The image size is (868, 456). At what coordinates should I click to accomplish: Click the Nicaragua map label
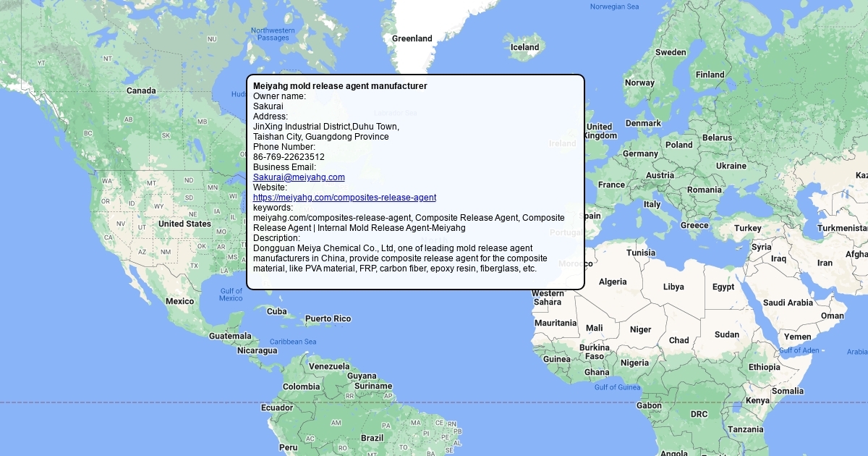coord(257,350)
